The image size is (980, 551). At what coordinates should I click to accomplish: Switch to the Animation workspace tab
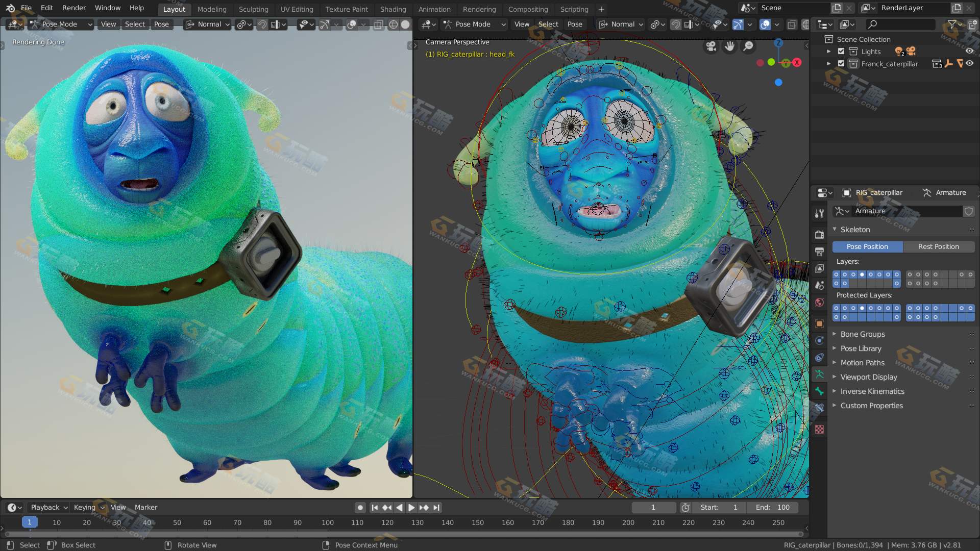434,9
